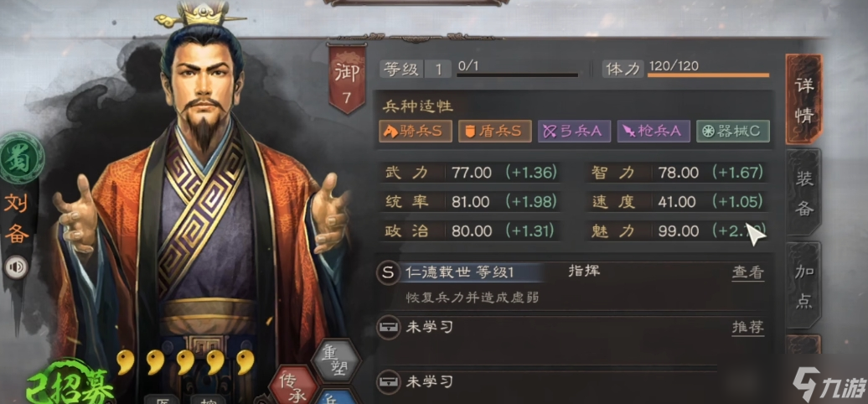Open the 重塑 hexagon button
The height and width of the screenshot is (404, 868).
[x=337, y=360]
